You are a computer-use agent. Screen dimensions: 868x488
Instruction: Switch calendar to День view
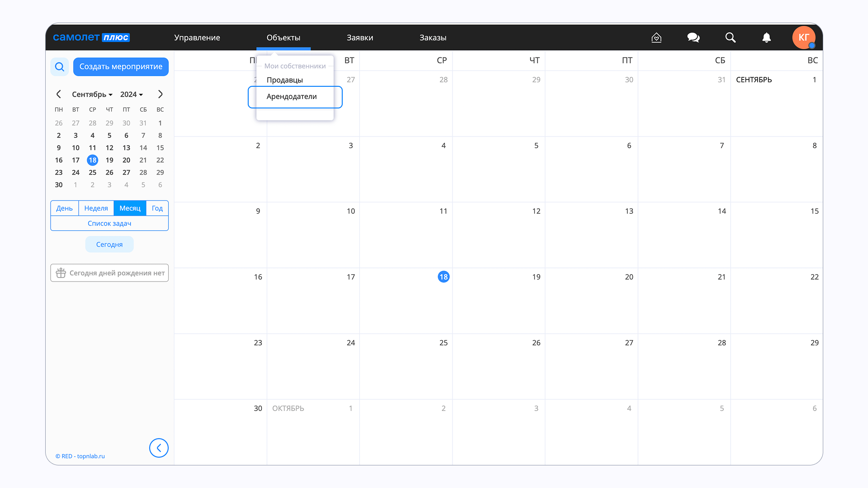(64, 208)
